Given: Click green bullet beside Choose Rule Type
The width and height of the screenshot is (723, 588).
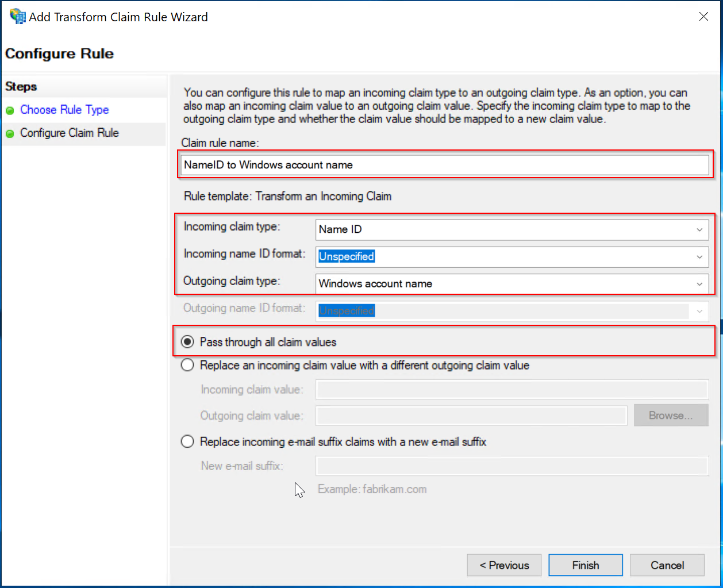Looking at the screenshot, I should point(10,110).
